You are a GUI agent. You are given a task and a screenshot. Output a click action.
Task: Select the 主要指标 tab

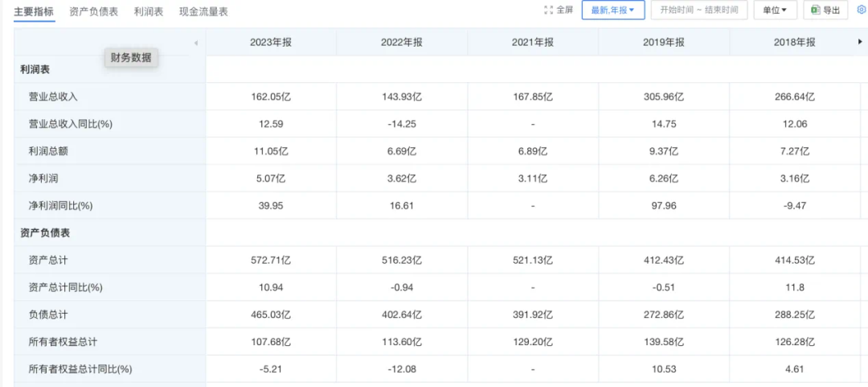coord(34,11)
